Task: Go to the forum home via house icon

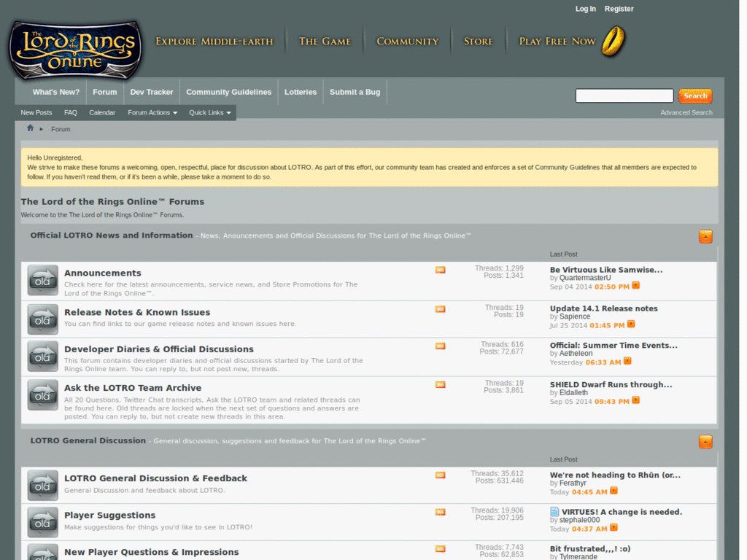Action: [x=30, y=128]
